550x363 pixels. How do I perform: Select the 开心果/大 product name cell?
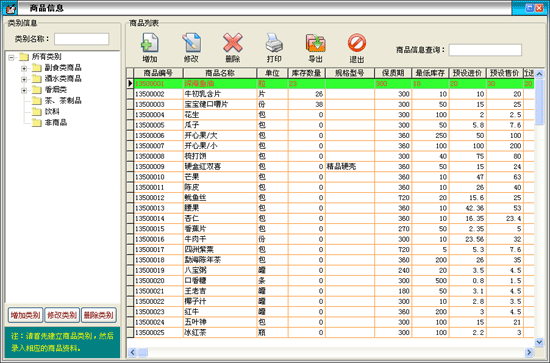[x=220, y=135]
